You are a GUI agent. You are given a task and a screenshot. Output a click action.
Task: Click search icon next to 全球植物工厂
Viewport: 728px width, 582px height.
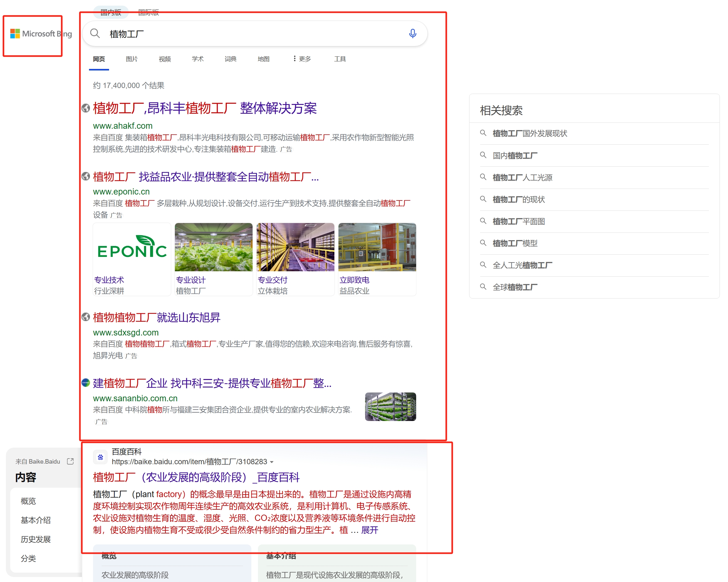tap(483, 287)
